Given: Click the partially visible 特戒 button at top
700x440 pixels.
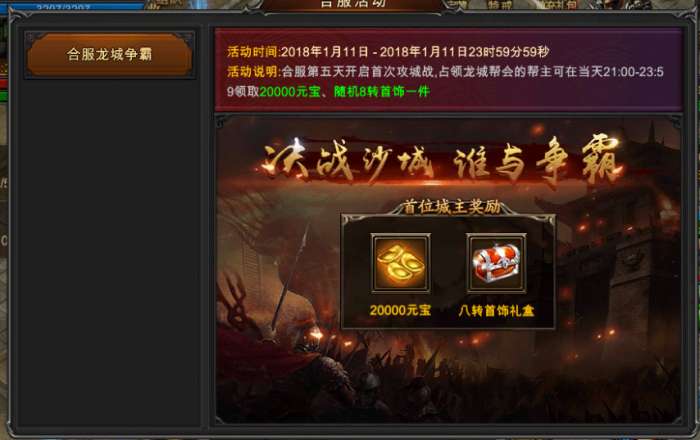Looking at the screenshot, I should pos(500,5).
